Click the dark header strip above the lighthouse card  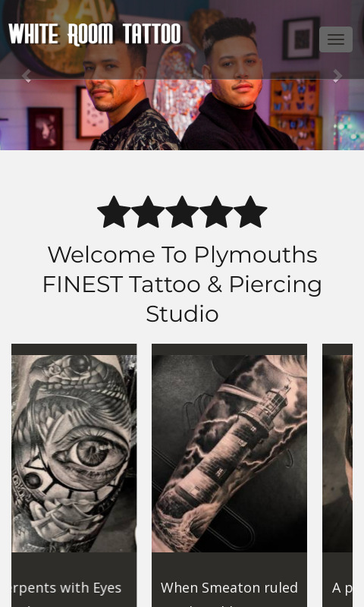click(x=229, y=349)
